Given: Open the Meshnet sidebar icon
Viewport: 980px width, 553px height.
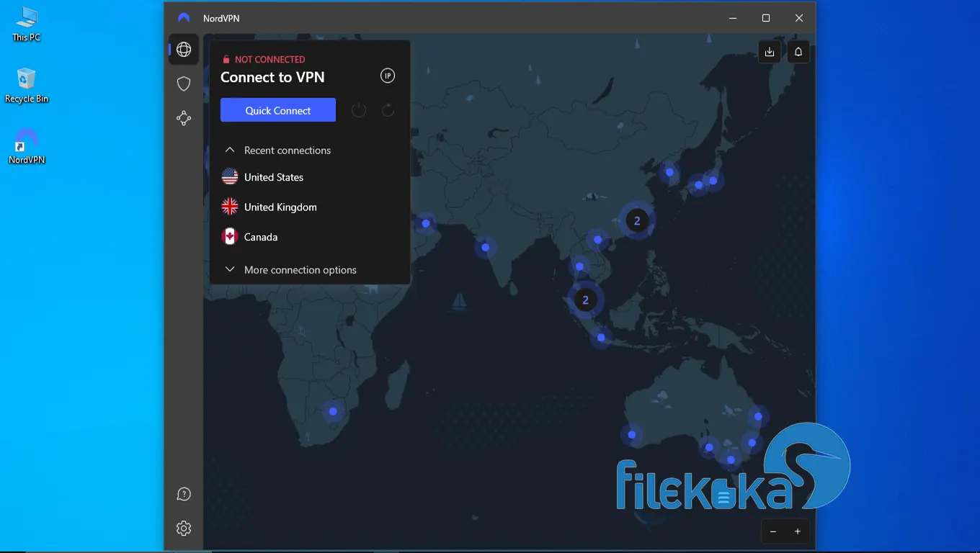Looking at the screenshot, I should point(184,118).
